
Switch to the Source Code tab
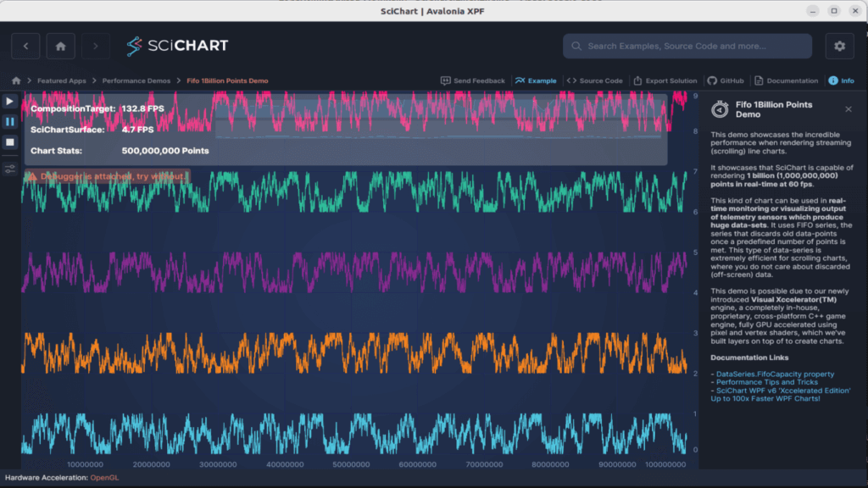pyautogui.click(x=594, y=81)
